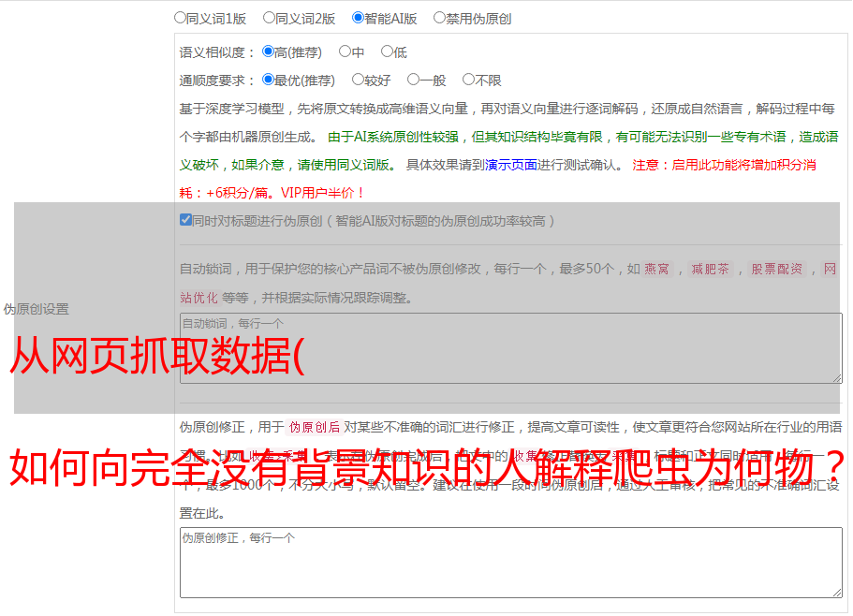Screen dimensions: 853x616
Task: Toggle 同时对标题进行伪原创 checkbox
Action: point(185,220)
